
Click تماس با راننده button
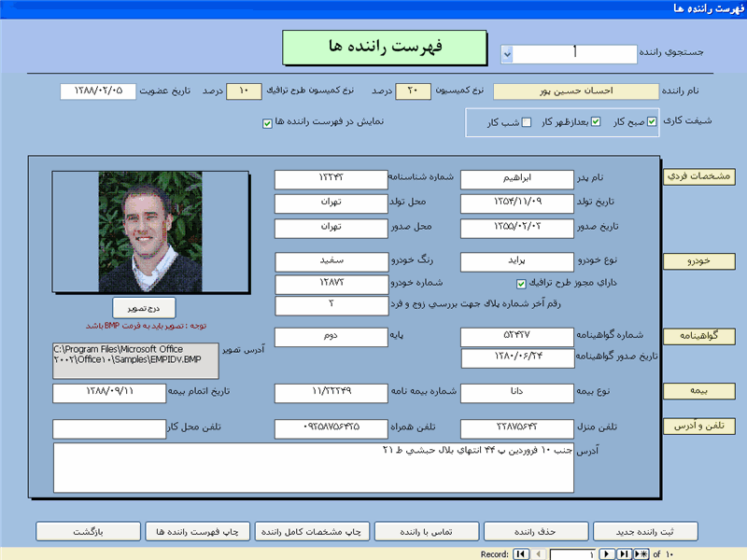click(x=427, y=531)
